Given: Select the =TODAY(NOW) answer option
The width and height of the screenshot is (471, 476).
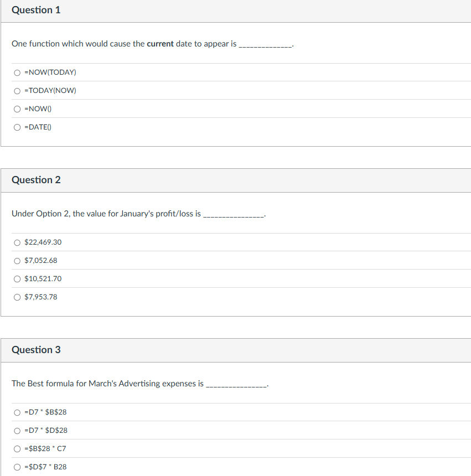Looking at the screenshot, I should [17, 90].
